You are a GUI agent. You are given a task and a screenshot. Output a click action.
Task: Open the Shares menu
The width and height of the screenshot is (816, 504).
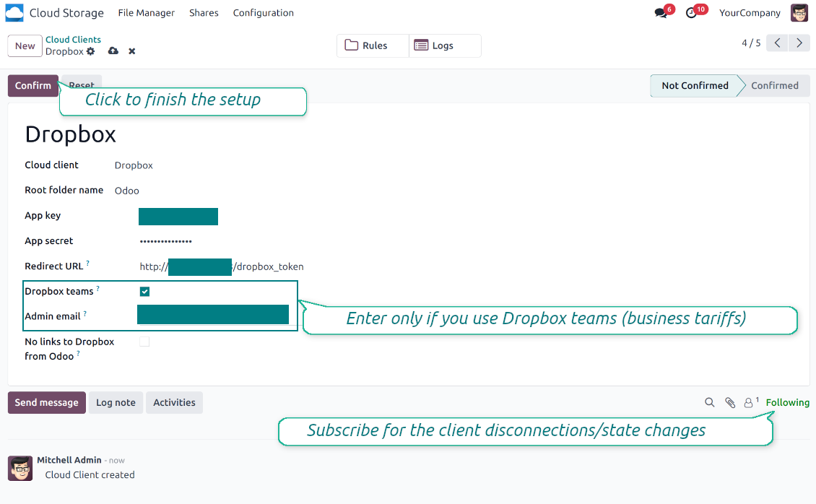tap(204, 12)
